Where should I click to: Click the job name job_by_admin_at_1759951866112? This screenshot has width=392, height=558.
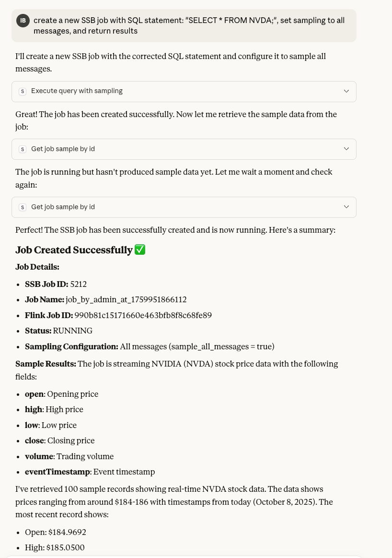[126, 300]
